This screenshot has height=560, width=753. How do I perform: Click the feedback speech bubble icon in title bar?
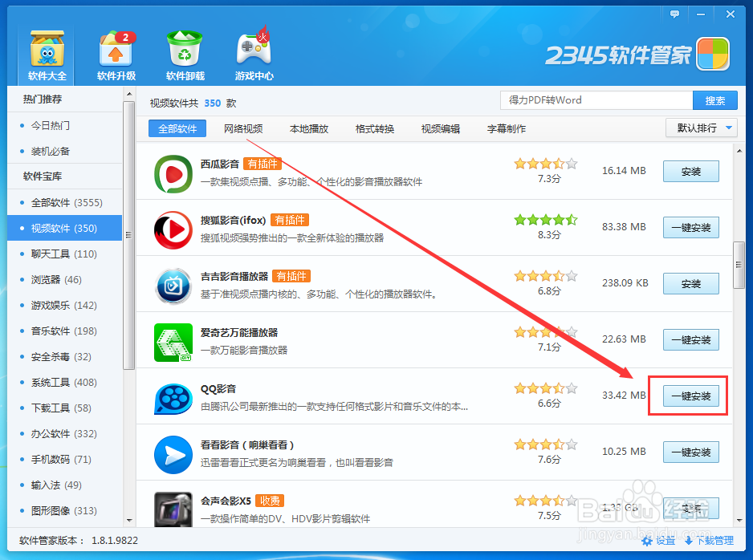674,14
